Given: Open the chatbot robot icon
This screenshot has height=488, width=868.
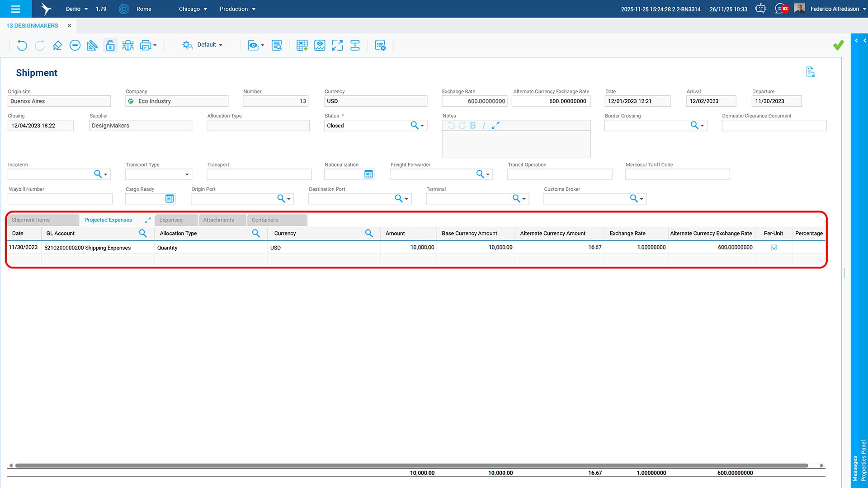Looking at the screenshot, I should coord(761,9).
